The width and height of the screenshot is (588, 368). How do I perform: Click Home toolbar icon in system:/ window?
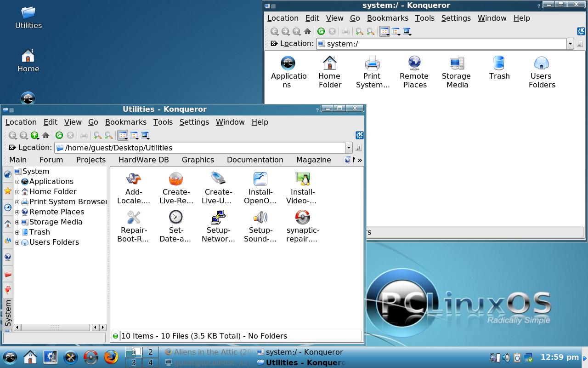(307, 31)
